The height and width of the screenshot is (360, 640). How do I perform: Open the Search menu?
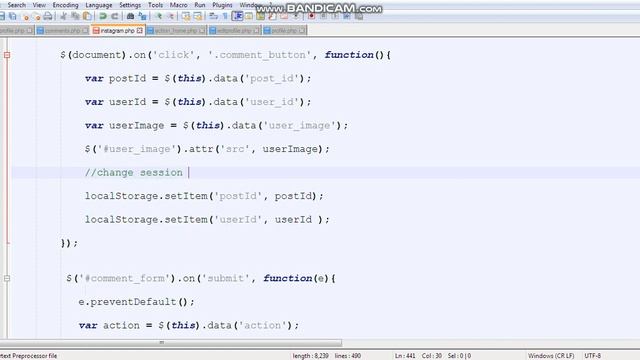(16, 5)
